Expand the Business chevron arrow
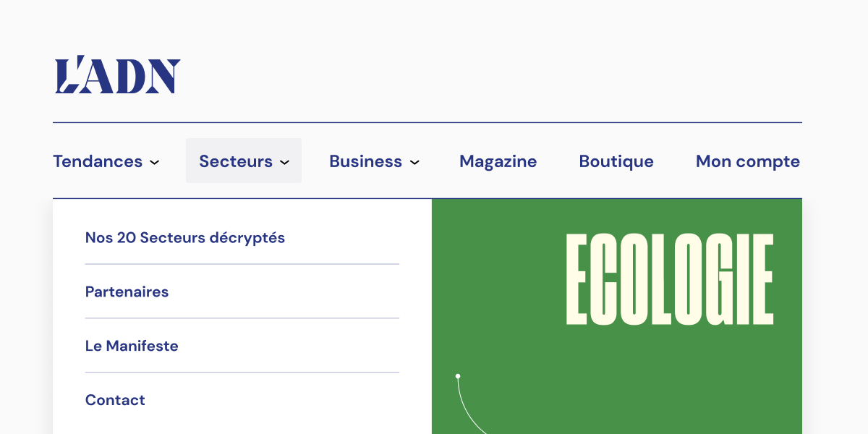The width and height of the screenshot is (868, 434). click(x=414, y=162)
